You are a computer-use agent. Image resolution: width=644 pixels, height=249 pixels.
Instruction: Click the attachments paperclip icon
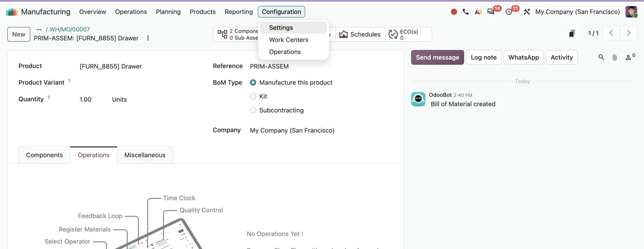[x=614, y=57]
